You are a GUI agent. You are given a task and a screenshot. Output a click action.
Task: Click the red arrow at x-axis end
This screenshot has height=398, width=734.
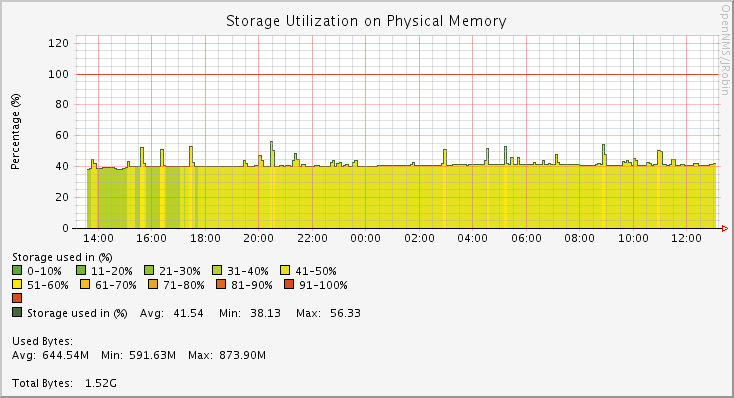(725, 228)
